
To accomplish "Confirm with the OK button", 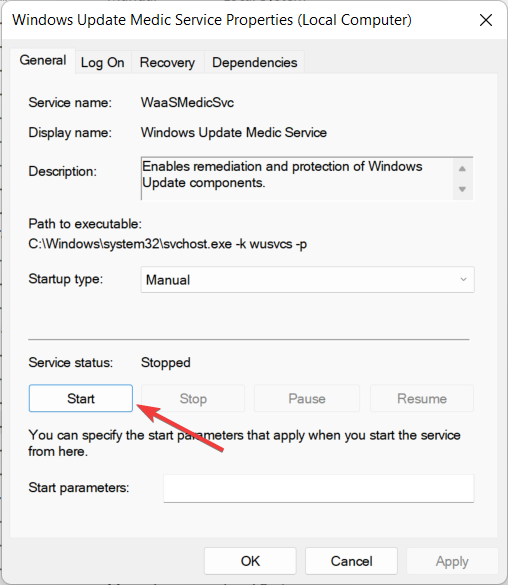I will 250,561.
